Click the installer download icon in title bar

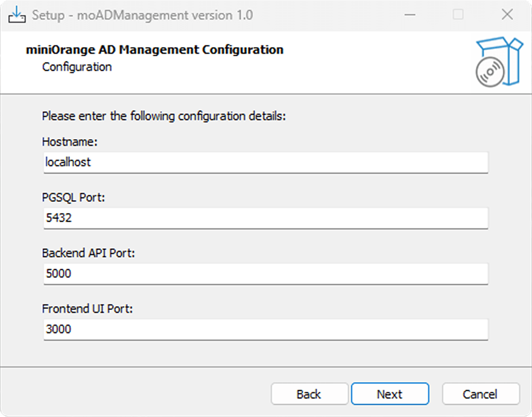click(18, 14)
